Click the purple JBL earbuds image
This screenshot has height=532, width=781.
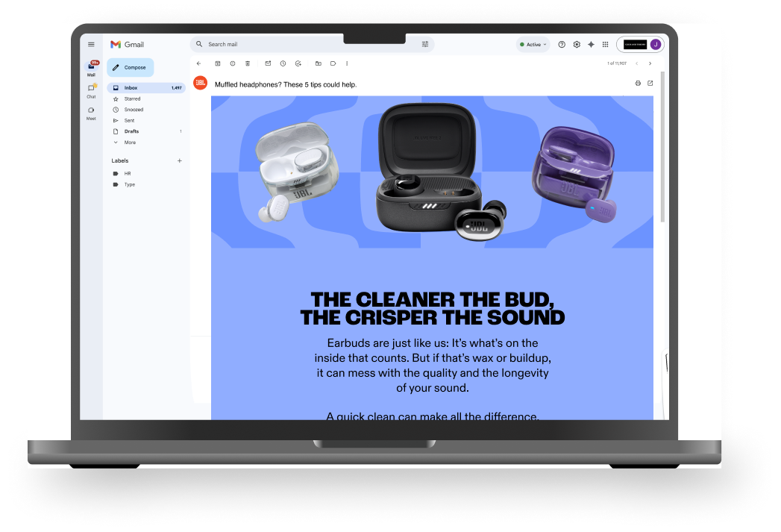point(574,173)
